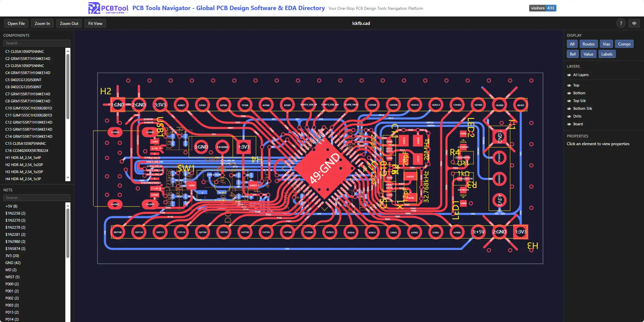644x322 pixels.
Task: Toggle Labels display button
Action: click(607, 54)
